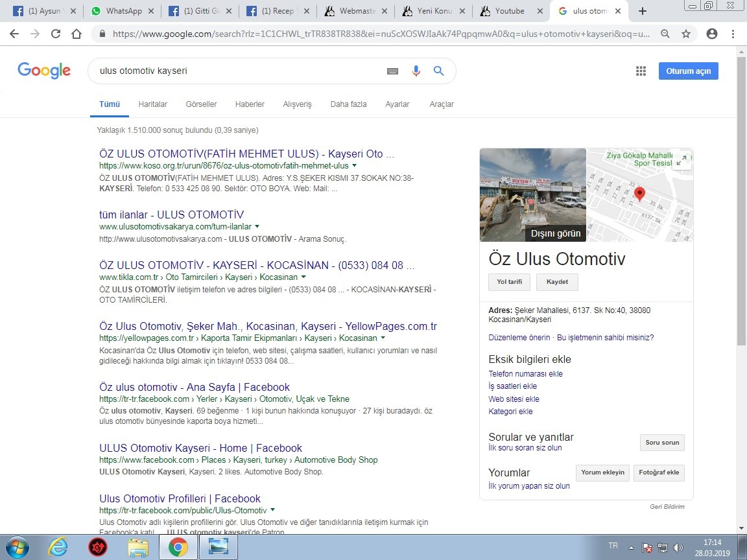Click the Geri Bildirim feedback link

click(667, 507)
